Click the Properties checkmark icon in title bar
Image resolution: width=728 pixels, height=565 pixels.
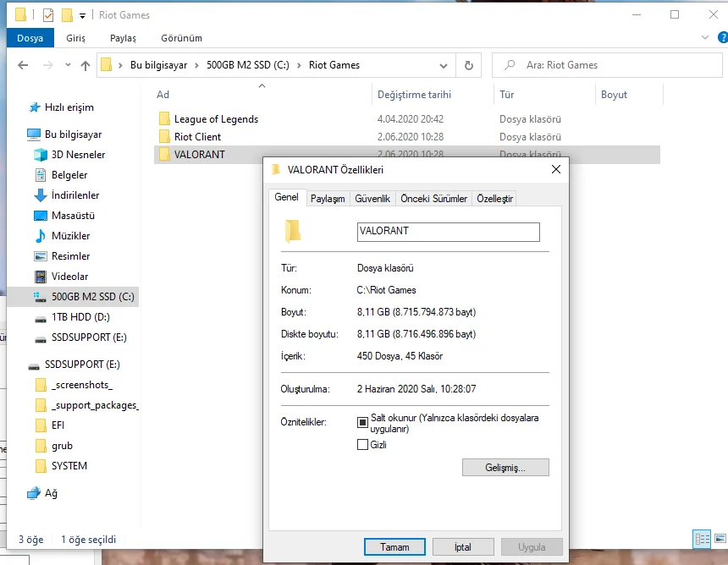tap(47, 15)
